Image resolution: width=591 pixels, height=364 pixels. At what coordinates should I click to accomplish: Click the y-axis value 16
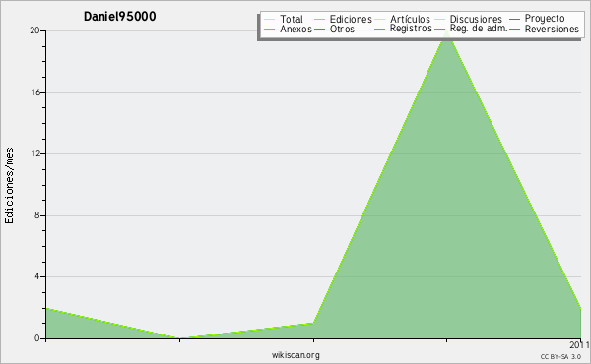click(35, 92)
